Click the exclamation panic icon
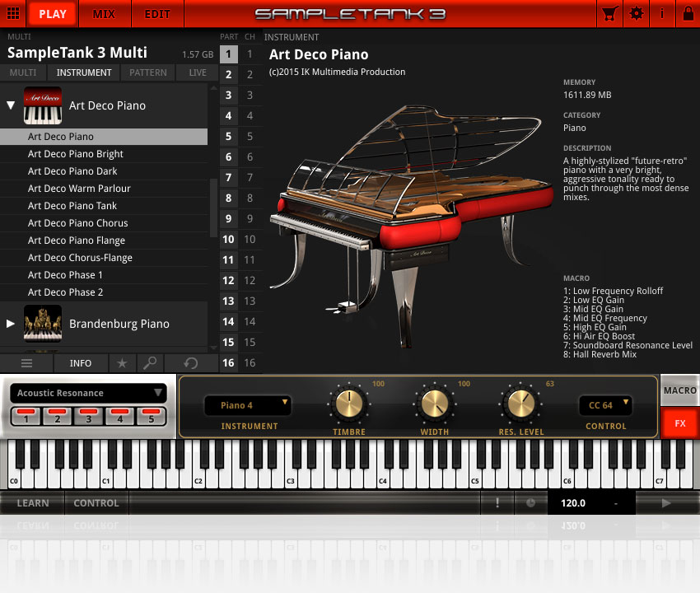 click(497, 502)
